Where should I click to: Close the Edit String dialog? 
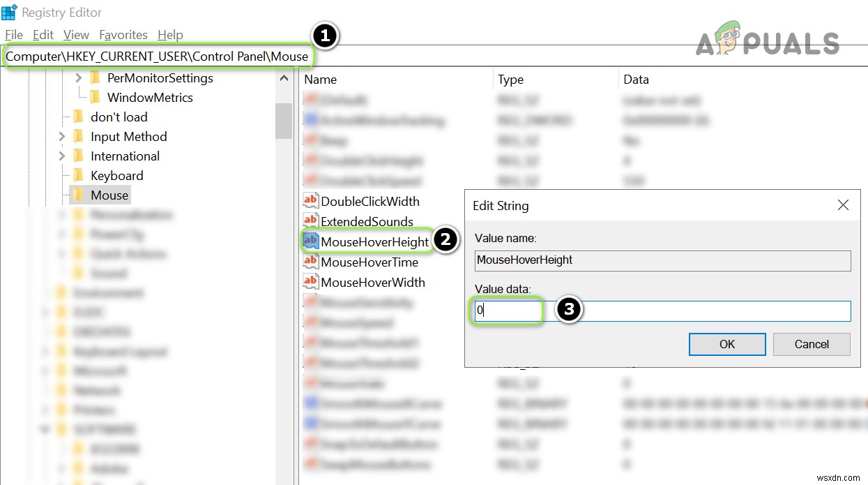point(843,205)
